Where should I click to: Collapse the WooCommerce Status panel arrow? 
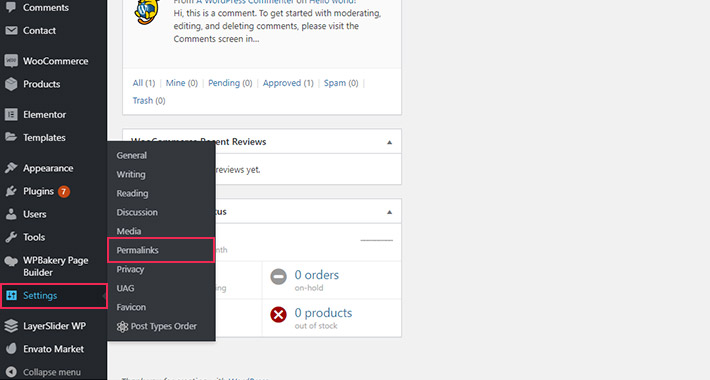[x=389, y=212]
